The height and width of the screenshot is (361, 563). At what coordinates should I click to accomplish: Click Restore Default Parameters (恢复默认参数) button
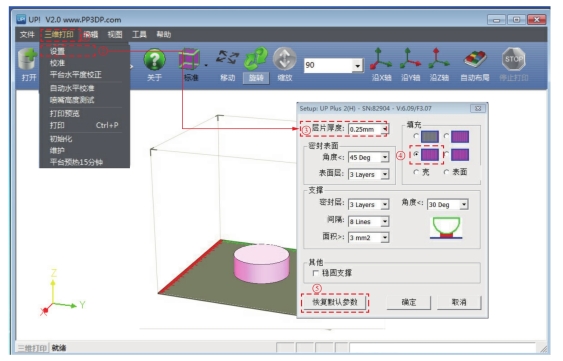335,302
